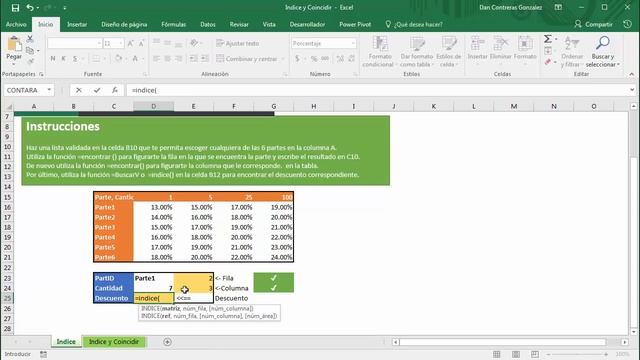
Task: Toggle bold N formatting button
Action: (x=53, y=59)
